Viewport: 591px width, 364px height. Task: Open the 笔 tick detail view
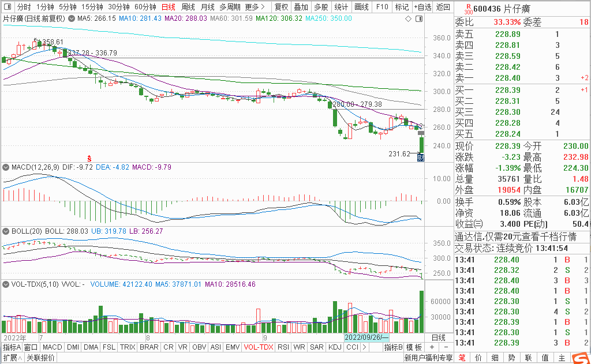point(462,358)
